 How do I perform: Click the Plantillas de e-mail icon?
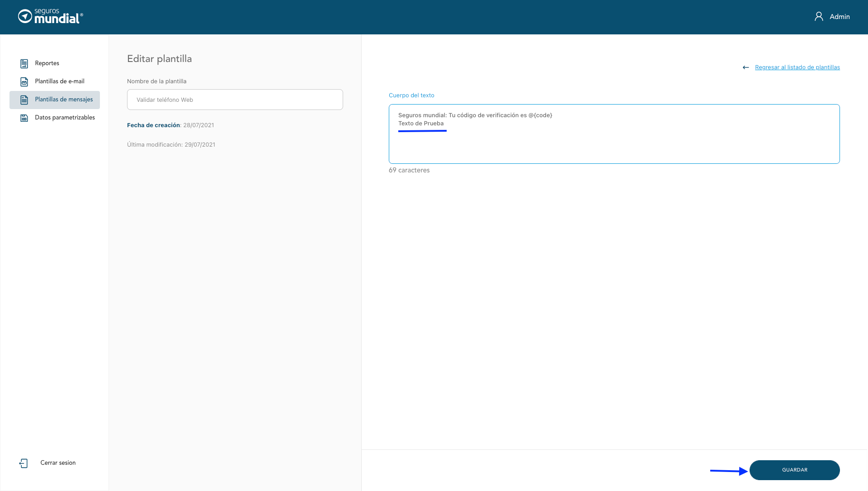(x=24, y=82)
